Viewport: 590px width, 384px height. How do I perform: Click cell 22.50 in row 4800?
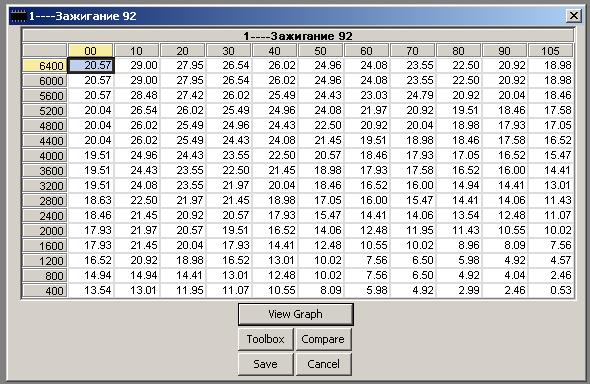pyautogui.click(x=321, y=125)
